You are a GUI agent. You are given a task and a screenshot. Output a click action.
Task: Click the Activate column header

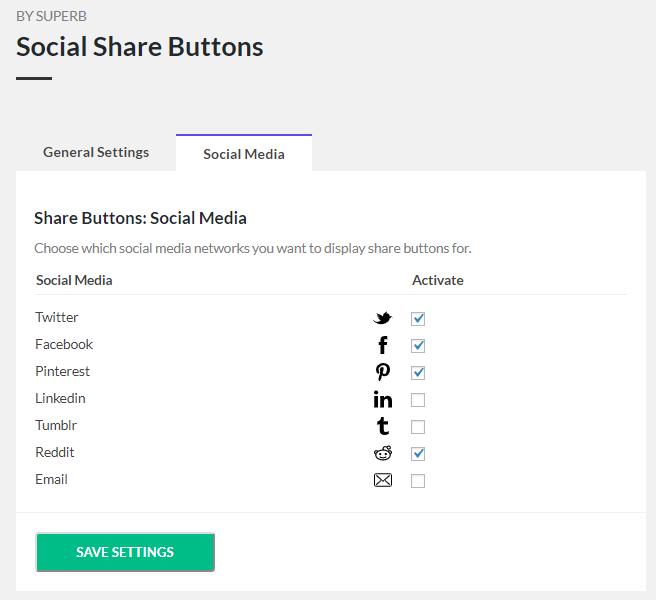click(x=438, y=280)
